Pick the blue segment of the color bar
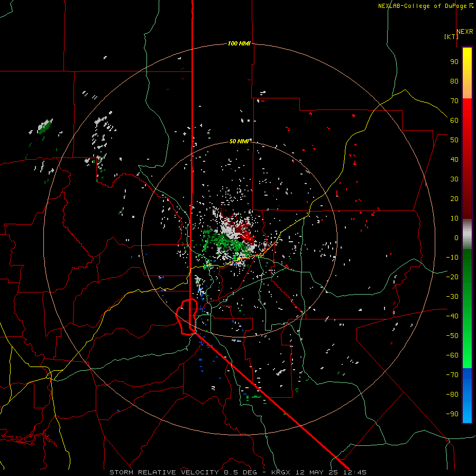Image resolution: width=476 pixels, height=476 pixels. (x=467, y=396)
